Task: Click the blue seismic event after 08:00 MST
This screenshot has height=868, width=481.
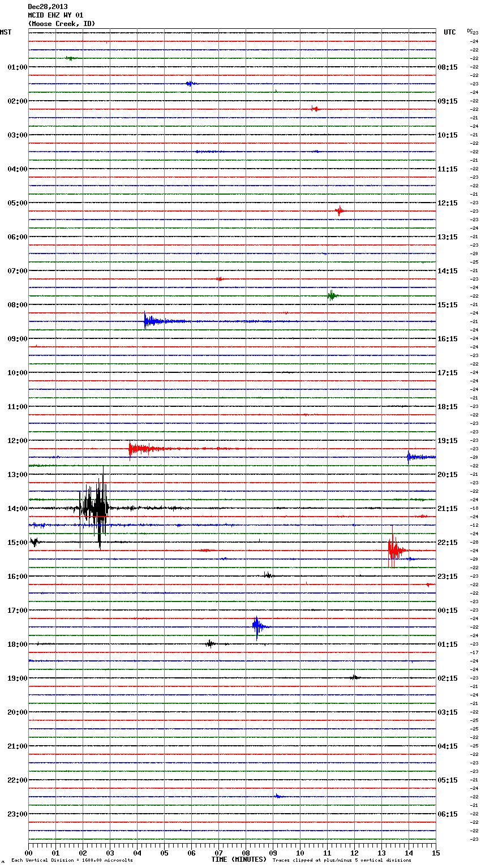Action: click(164, 321)
